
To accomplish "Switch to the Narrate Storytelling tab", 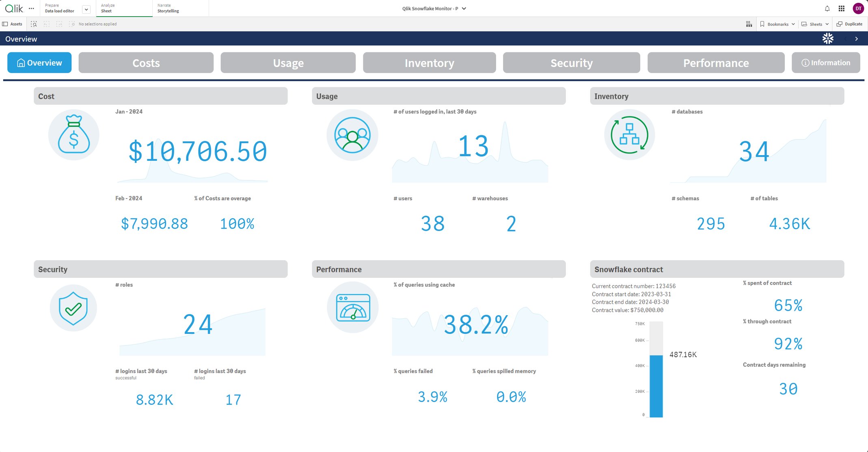I will [181, 8].
